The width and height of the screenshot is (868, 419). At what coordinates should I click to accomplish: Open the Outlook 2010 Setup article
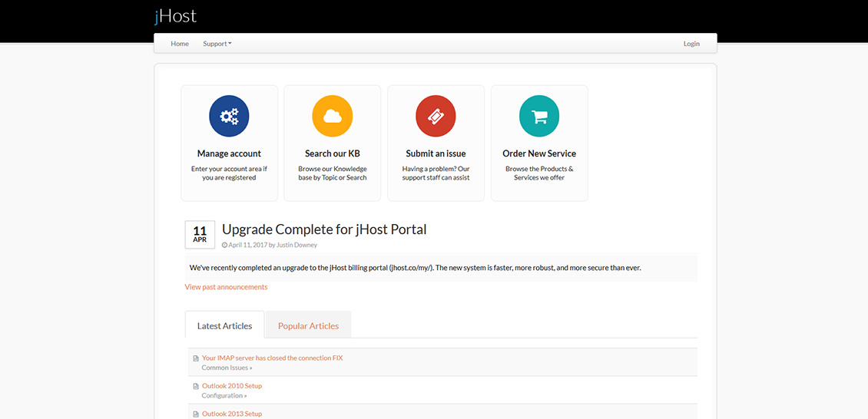[x=232, y=386]
